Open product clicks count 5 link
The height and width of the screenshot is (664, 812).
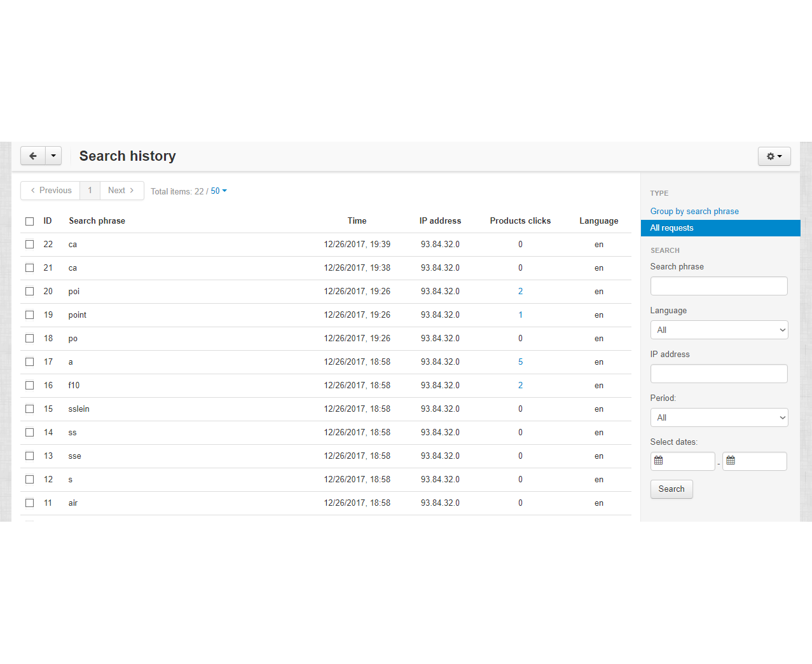(520, 362)
